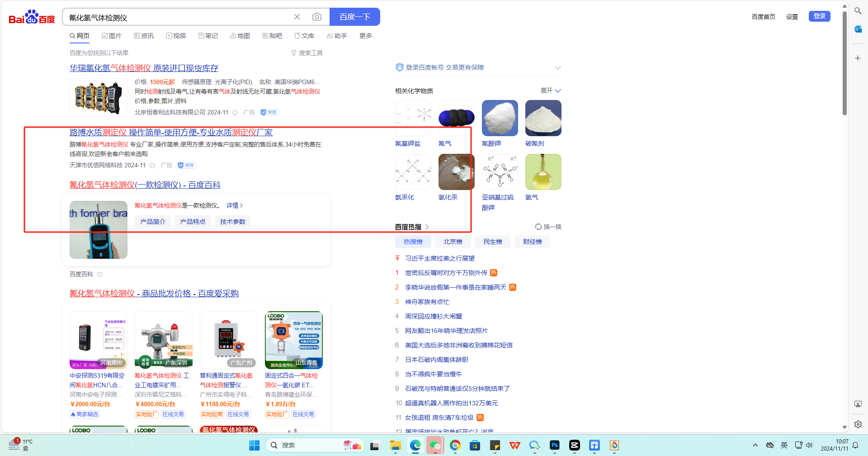This screenshot has width=868, height=456.
Task: Show hidden system tray icons
Action: point(755,445)
